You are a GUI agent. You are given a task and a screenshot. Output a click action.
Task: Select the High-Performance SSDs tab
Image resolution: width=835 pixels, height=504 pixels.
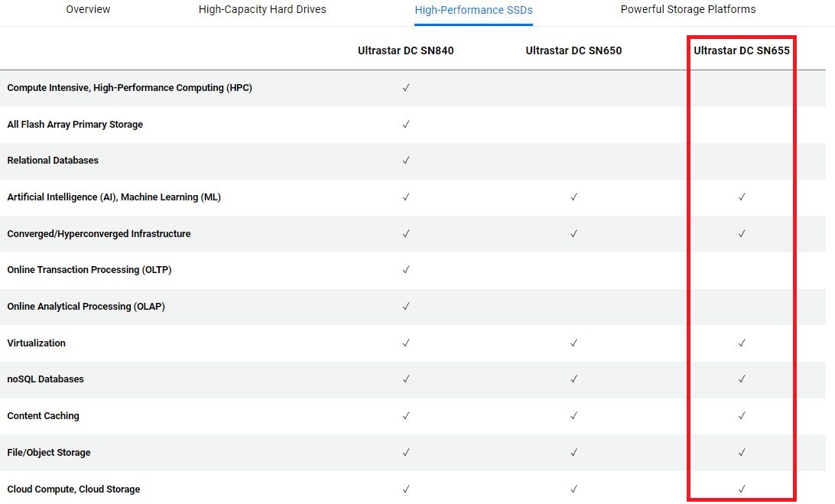click(x=473, y=11)
